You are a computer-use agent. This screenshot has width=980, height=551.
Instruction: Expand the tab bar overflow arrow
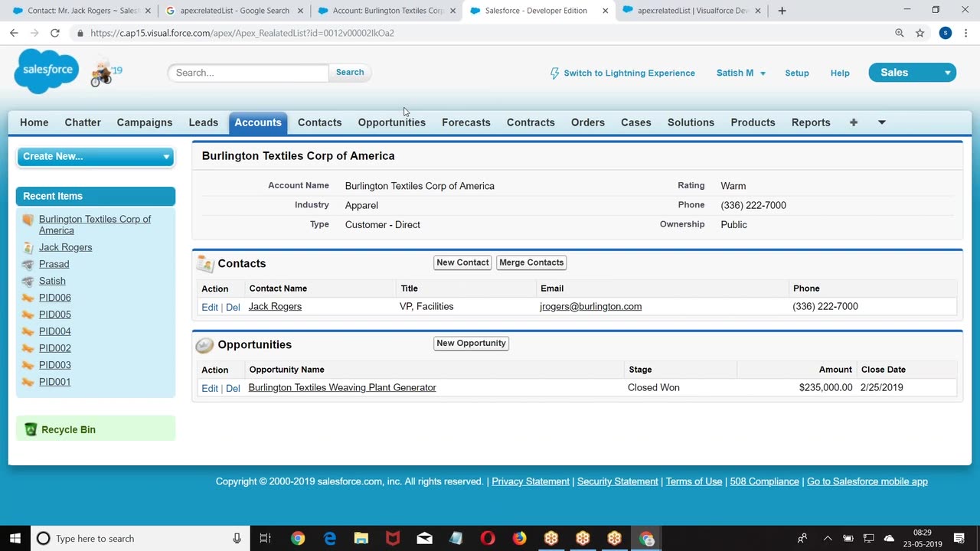[x=882, y=122]
